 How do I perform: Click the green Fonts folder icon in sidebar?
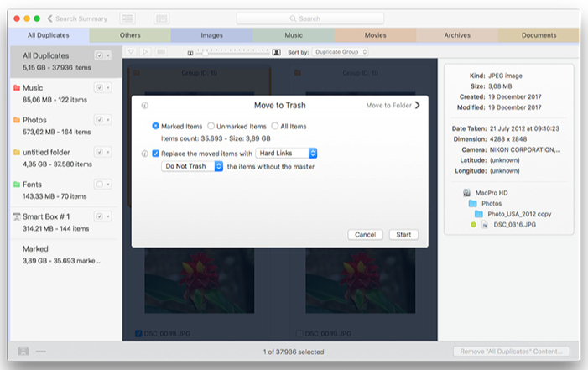17,184
